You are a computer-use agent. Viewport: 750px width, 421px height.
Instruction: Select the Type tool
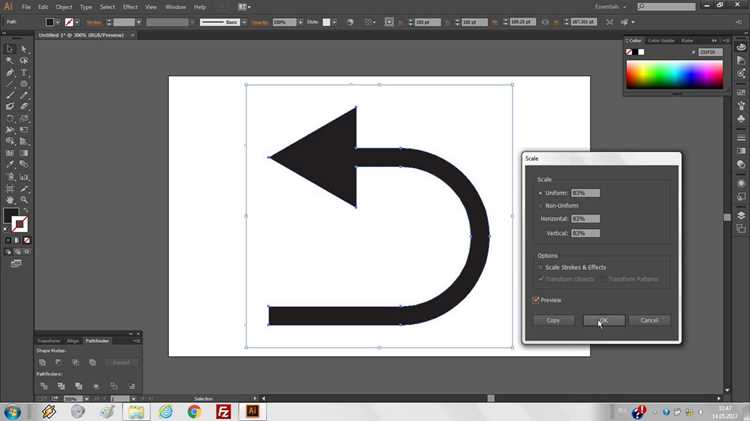click(x=24, y=72)
